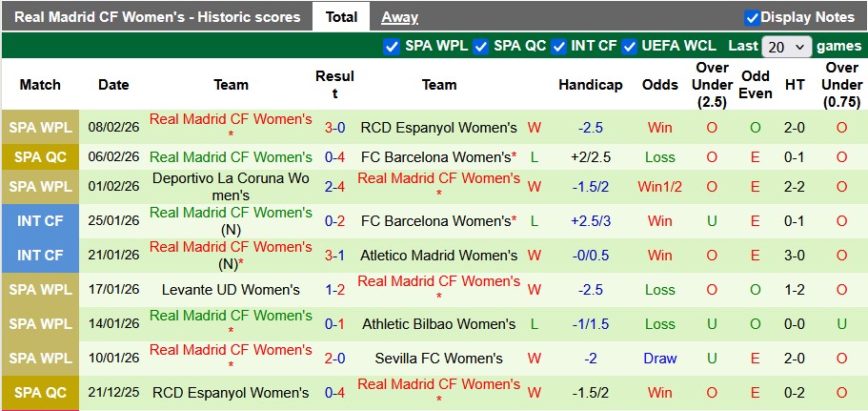Open RCD Espanyol Women's team from 08/02/26 match

438,128
